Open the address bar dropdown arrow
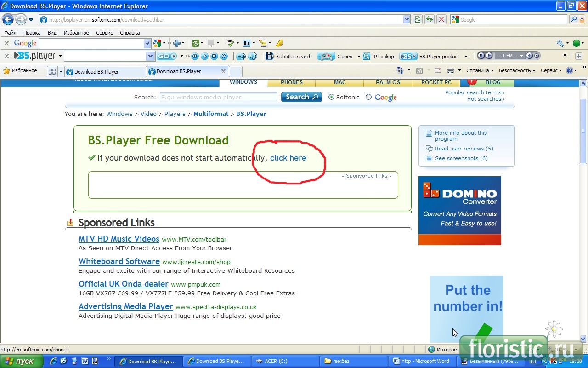The width and height of the screenshot is (588, 368). [407, 19]
